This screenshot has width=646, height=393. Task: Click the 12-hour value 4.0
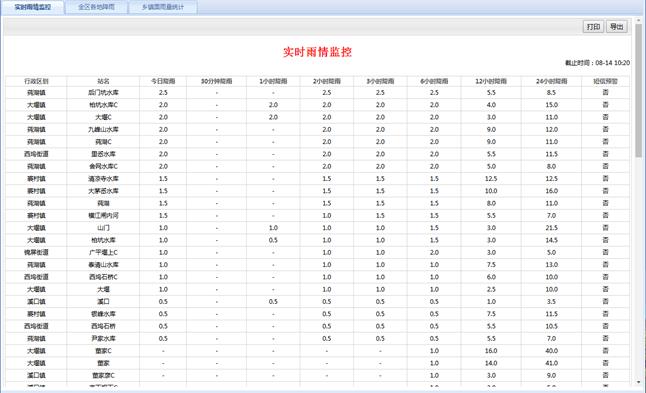pos(491,105)
